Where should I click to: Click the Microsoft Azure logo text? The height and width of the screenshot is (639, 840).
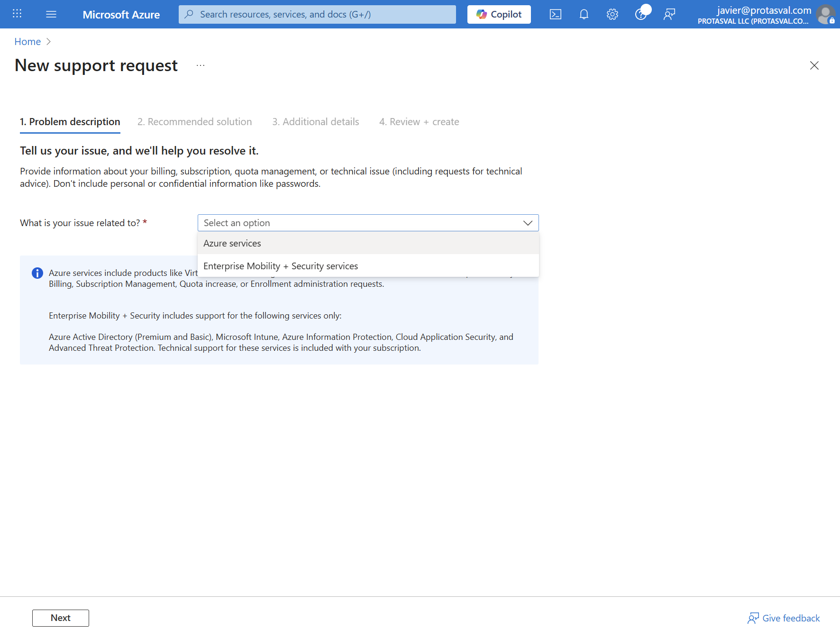pos(121,15)
